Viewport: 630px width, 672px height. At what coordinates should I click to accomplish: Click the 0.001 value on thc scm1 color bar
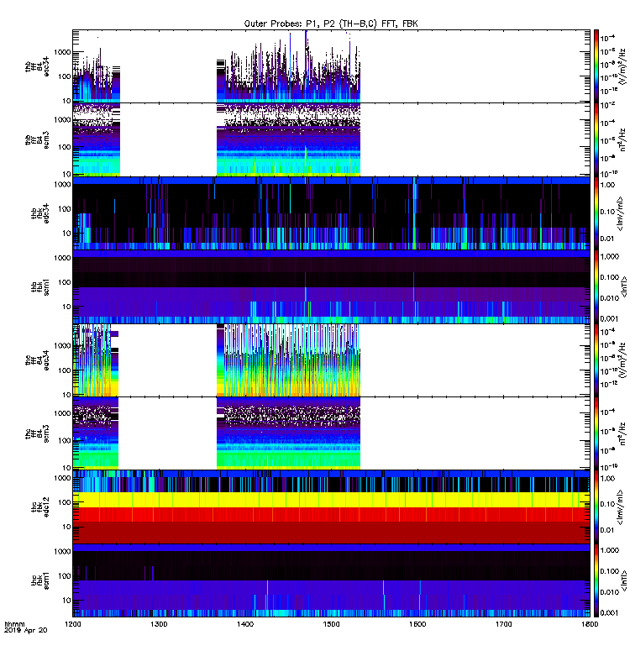[x=610, y=613]
